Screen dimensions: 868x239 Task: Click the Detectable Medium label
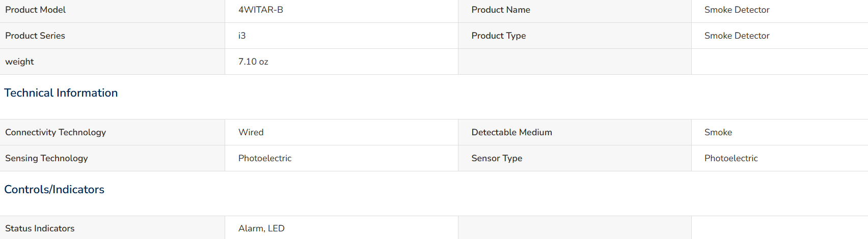[511, 132]
